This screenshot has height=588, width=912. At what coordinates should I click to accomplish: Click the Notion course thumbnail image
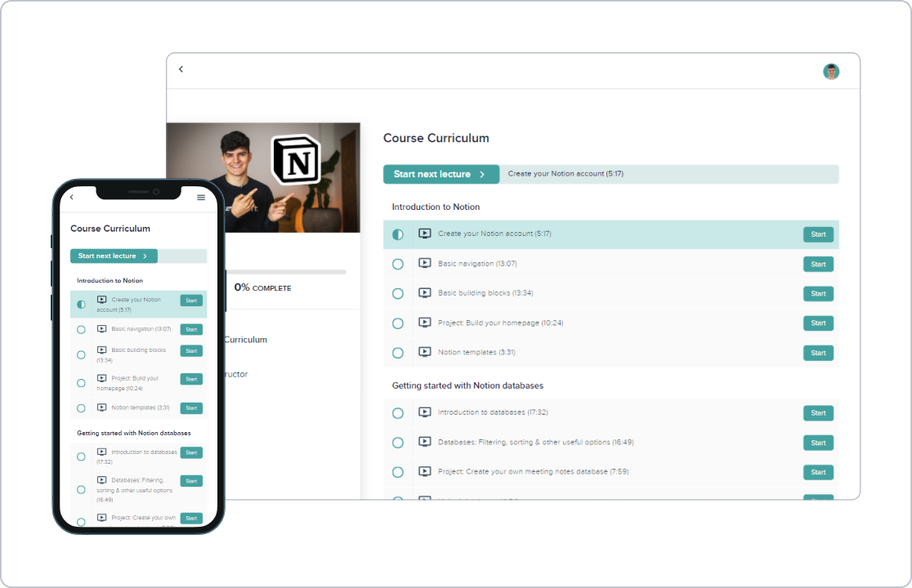pyautogui.click(x=263, y=177)
